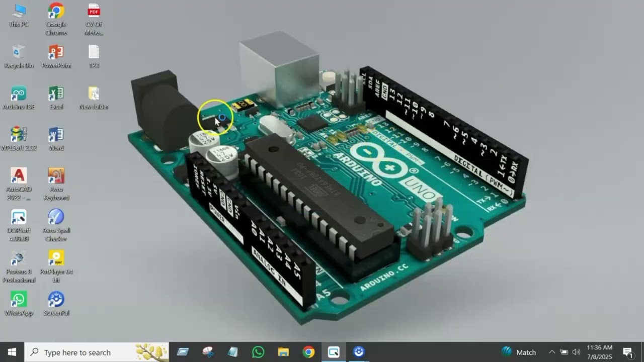Viewport: 644px width, 362px height.
Task: Open the Excel desktop shortcut
Action: pos(56,98)
